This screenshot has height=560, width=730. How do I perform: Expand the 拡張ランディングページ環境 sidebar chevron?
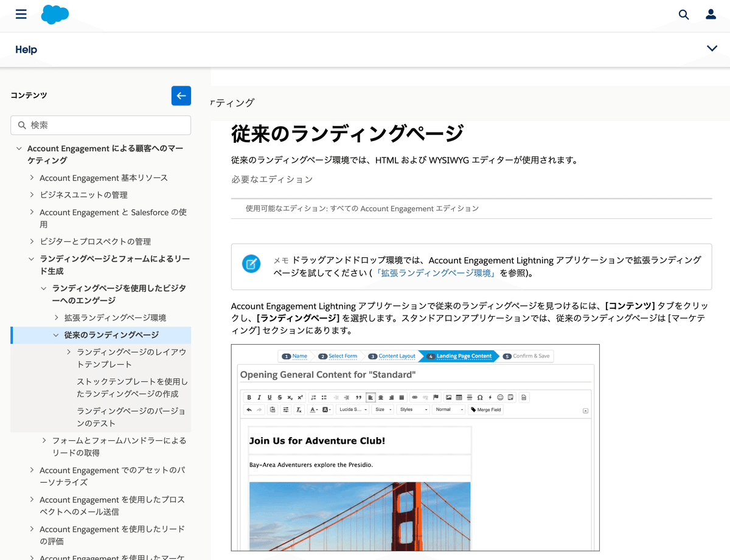click(56, 317)
